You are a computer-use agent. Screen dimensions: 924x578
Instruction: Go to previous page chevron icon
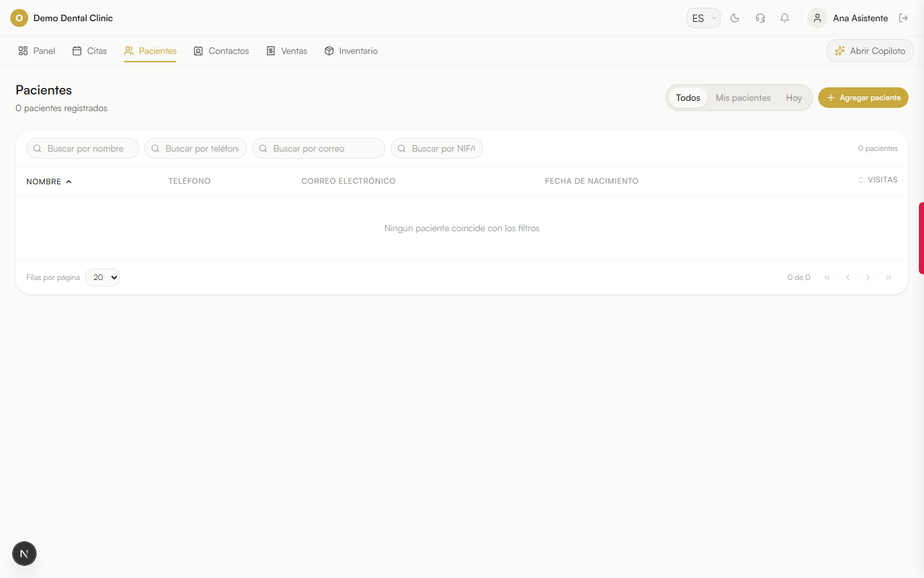(x=848, y=277)
